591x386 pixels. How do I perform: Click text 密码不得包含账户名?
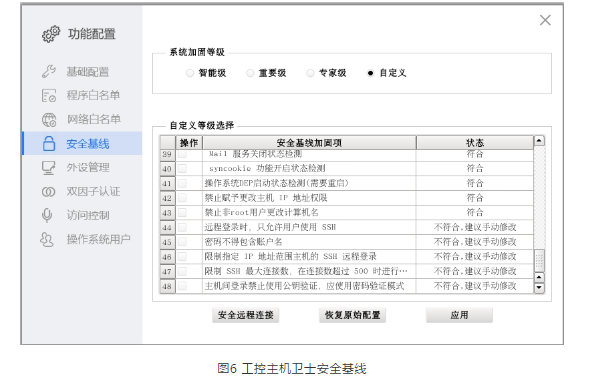pos(243,242)
